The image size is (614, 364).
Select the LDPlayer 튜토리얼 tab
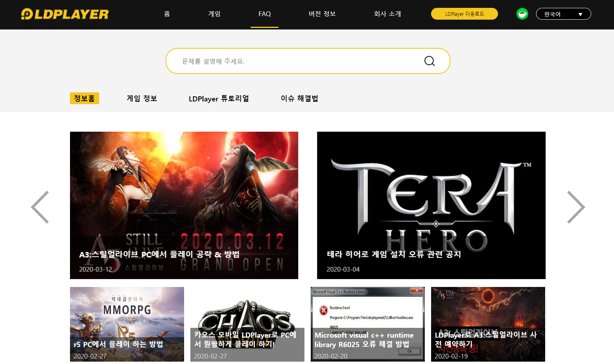(219, 98)
